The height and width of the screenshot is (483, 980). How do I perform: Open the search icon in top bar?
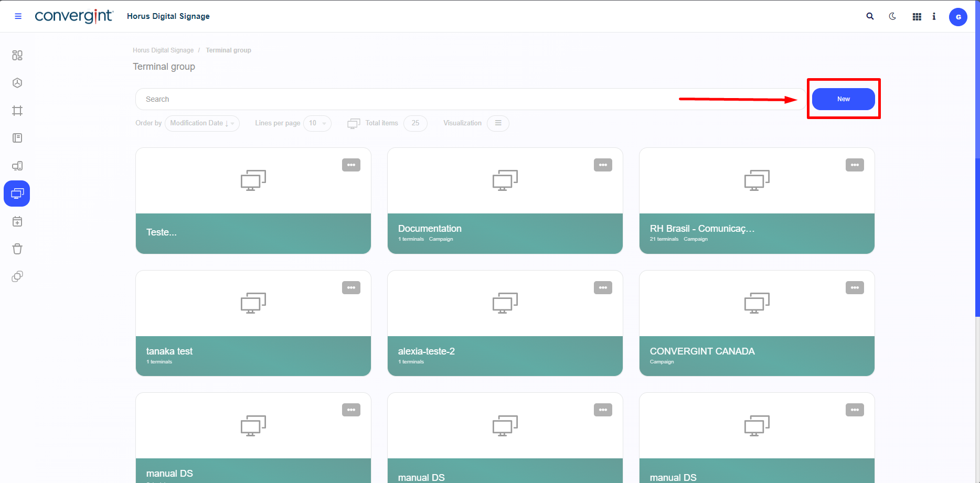click(x=870, y=16)
